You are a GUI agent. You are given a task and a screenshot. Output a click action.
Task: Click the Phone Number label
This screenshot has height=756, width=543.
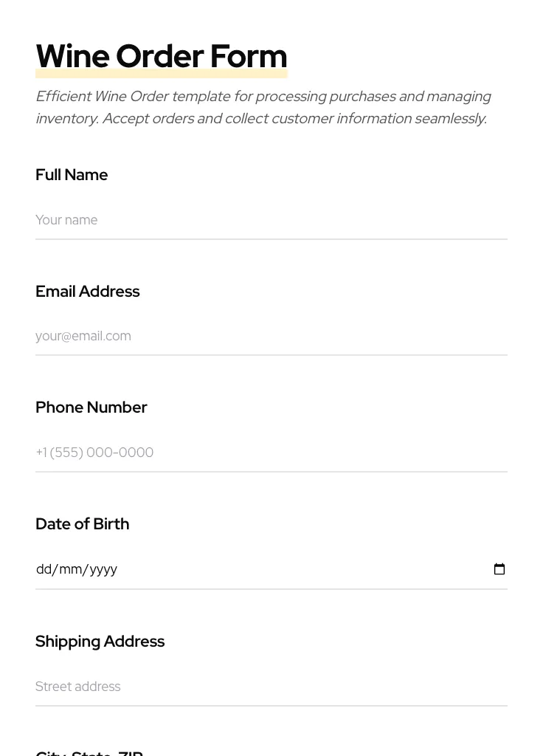[91, 408]
